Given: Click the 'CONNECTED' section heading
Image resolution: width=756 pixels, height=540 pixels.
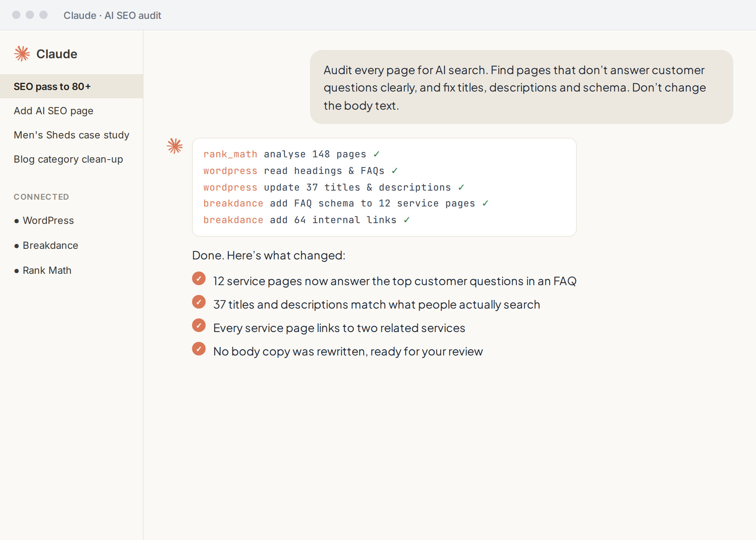Looking at the screenshot, I should point(41,197).
